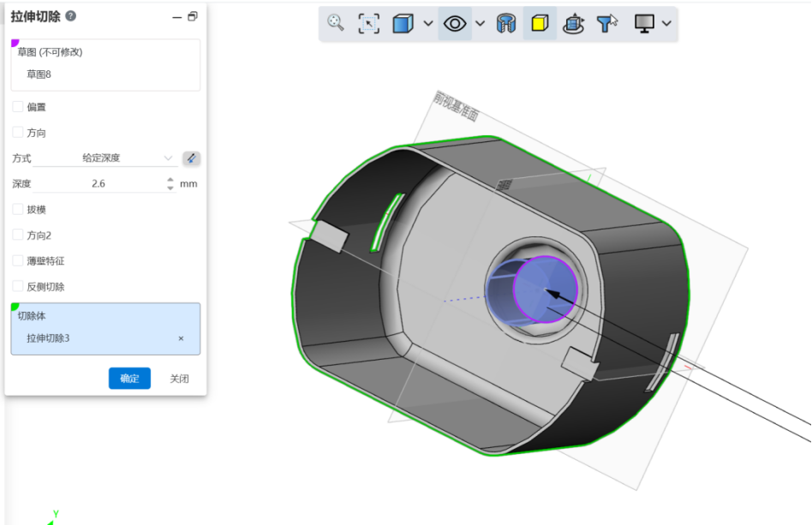Enable the 薄壁特征 checkbox

click(x=18, y=260)
